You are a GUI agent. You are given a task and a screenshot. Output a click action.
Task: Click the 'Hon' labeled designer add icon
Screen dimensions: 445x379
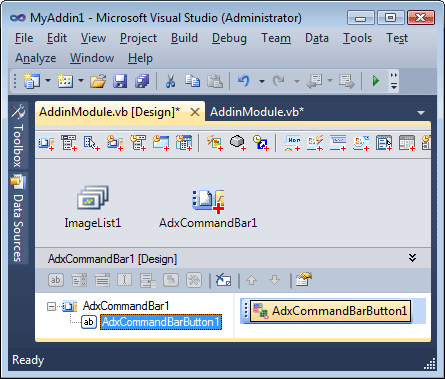tap(292, 143)
